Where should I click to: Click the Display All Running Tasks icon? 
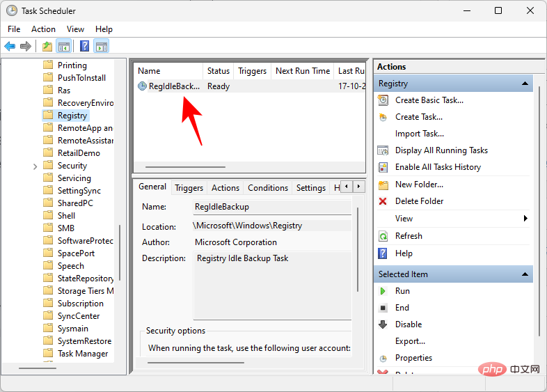click(383, 150)
